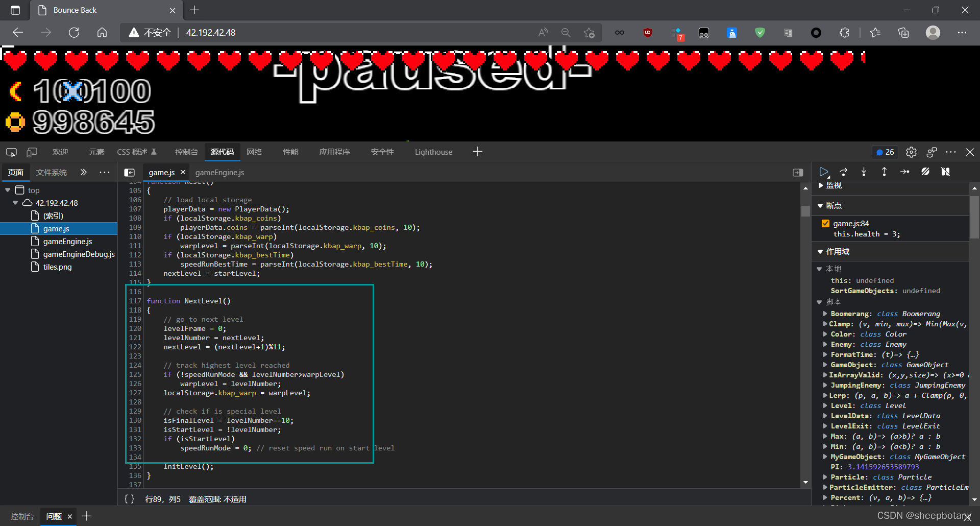
Task: Open the uBlock Origin extension icon
Action: (x=647, y=33)
